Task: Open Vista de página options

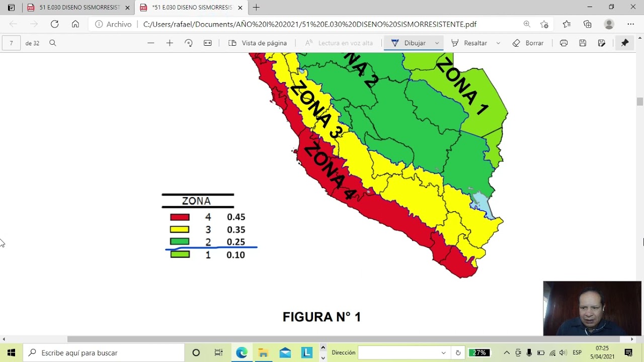Action: [x=258, y=43]
